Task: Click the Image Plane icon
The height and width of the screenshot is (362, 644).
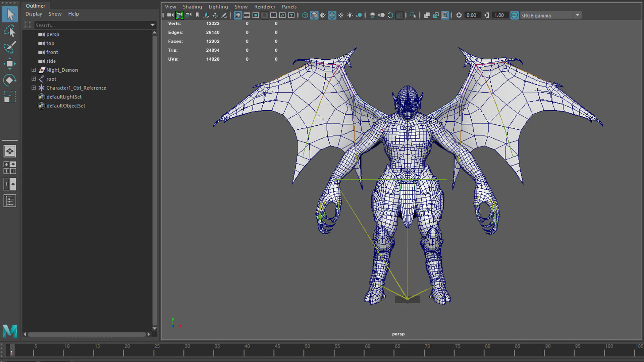Action: pos(206,15)
